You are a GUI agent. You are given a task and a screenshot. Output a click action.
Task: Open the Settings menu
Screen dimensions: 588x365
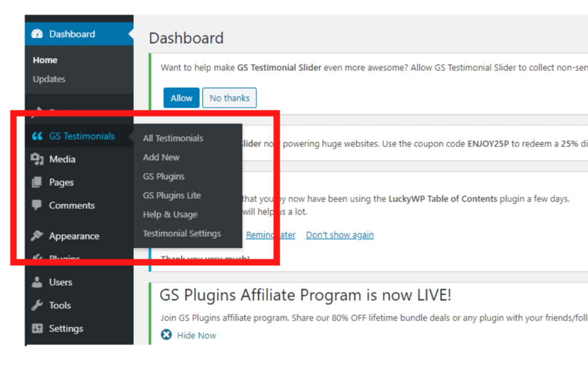tap(79, 329)
